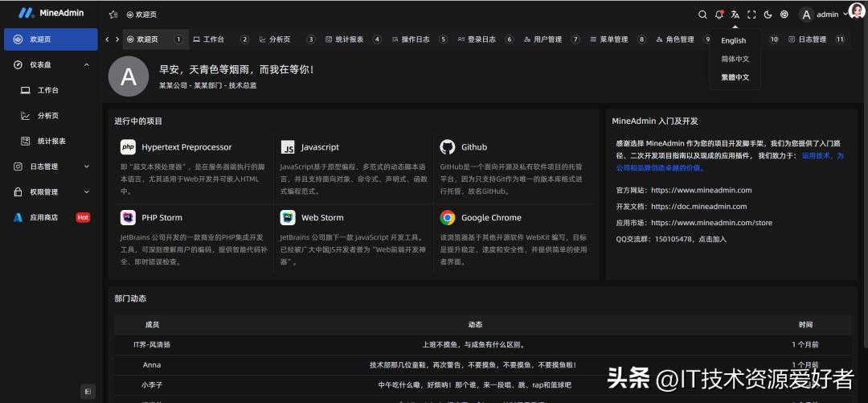868x403 pixels.
Task: Click the large gray A avatar
Action: click(129, 76)
